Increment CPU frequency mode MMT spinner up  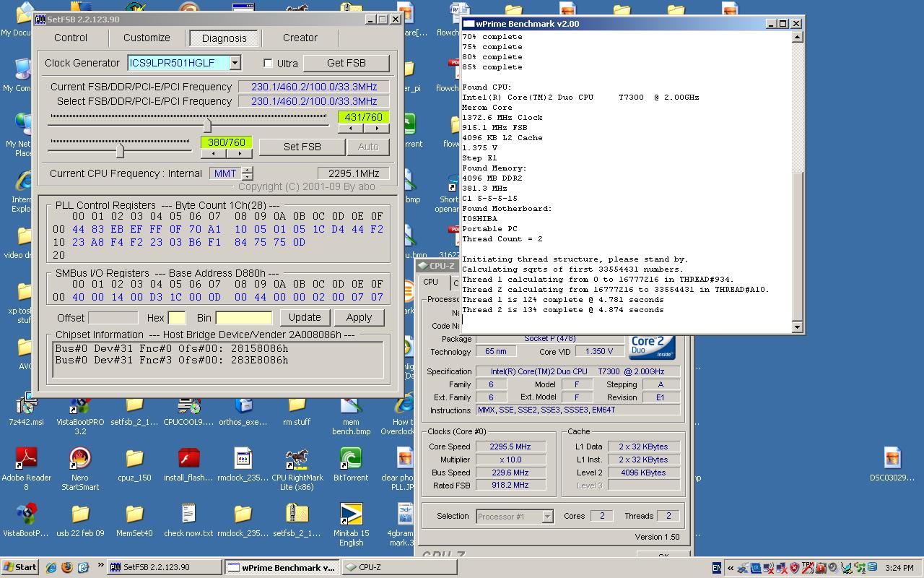pyautogui.click(x=248, y=170)
